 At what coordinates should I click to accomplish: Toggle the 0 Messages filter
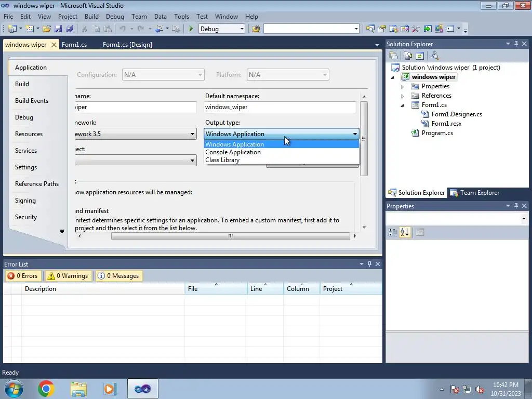(119, 276)
